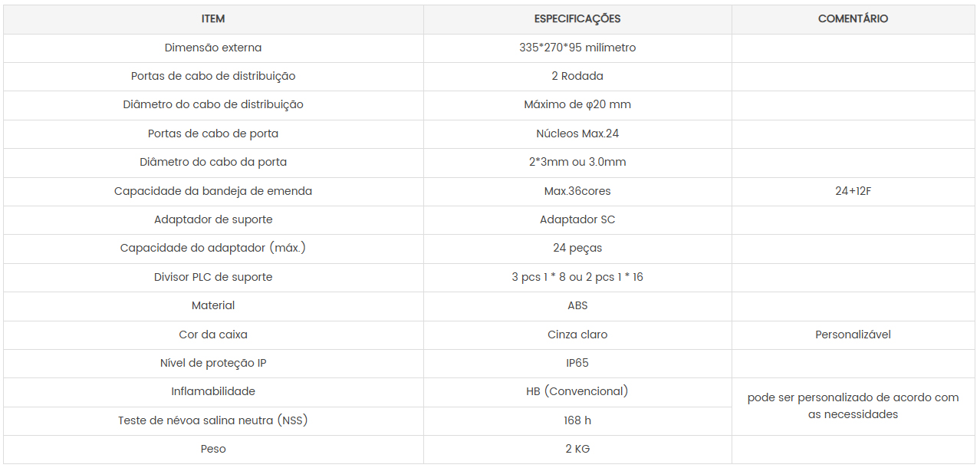Click the 2 Rodada specification
The width and height of the screenshot is (980, 468).
pos(577,76)
